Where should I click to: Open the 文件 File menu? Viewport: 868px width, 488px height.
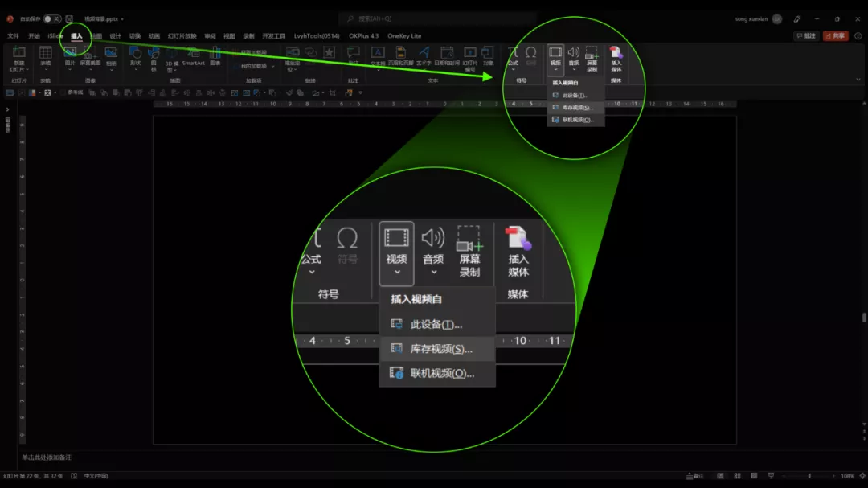click(x=14, y=36)
